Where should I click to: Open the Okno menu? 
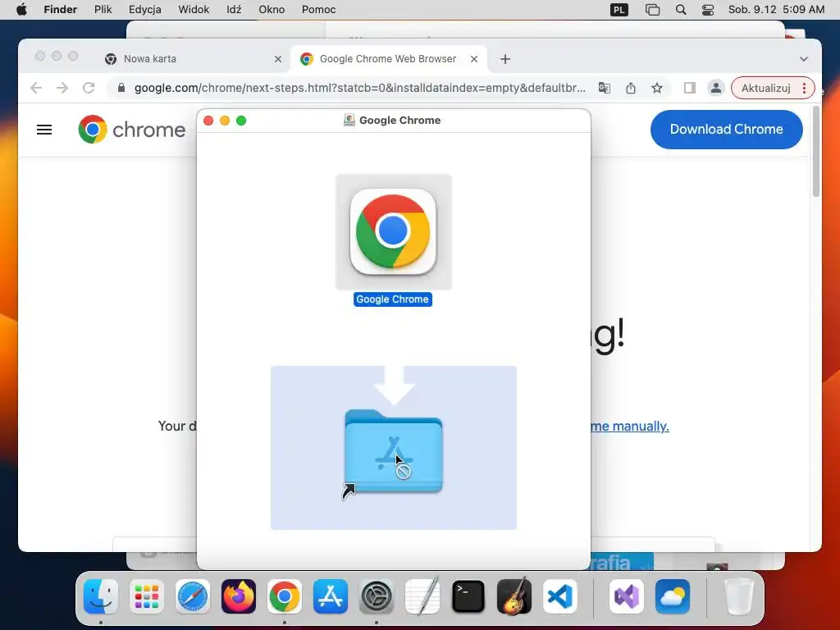coord(271,10)
